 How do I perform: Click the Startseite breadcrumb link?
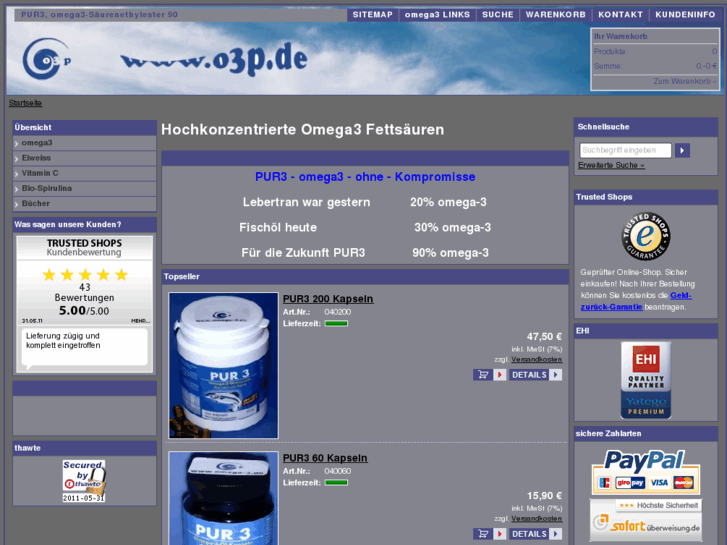point(25,103)
